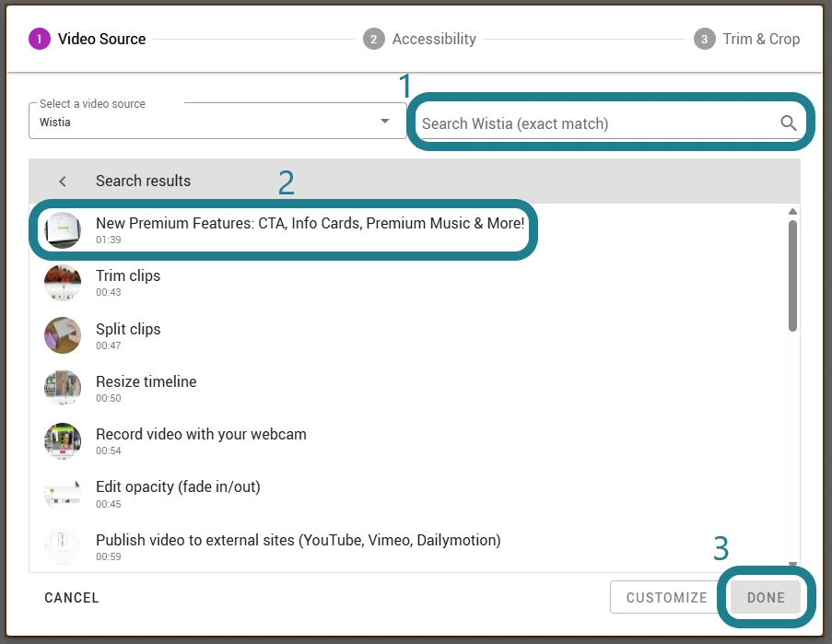The width and height of the screenshot is (832, 644).
Task: Click the step 1 purple circle
Action: [40, 39]
